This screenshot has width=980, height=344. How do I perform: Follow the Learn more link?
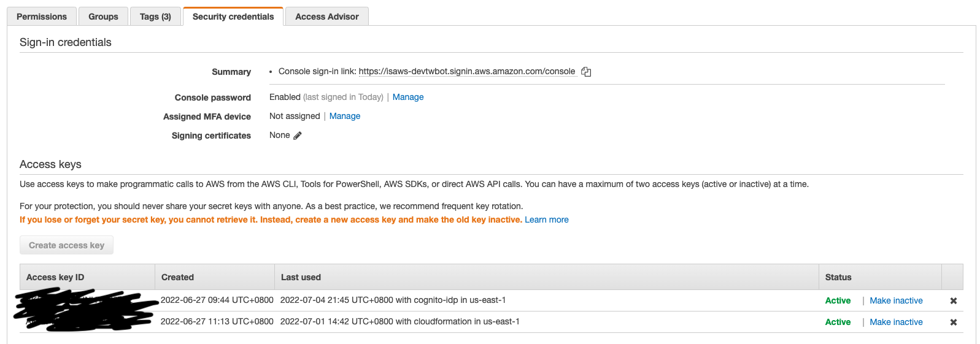pos(547,220)
